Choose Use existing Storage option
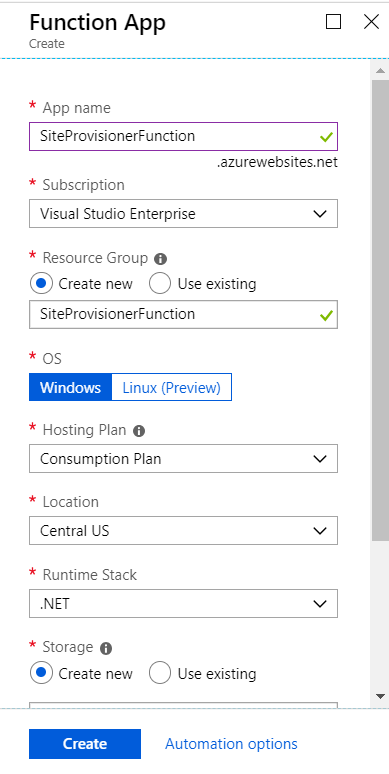The image size is (389, 774). pos(160,674)
